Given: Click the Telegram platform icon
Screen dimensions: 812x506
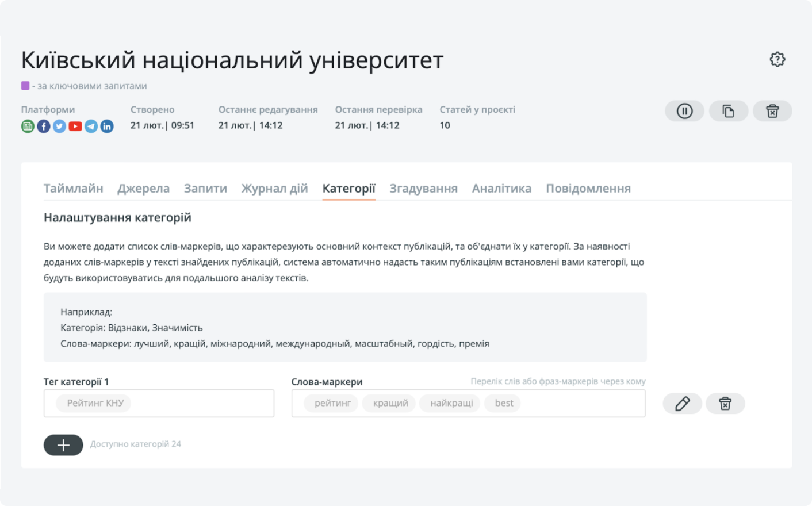Looking at the screenshot, I should tap(91, 126).
